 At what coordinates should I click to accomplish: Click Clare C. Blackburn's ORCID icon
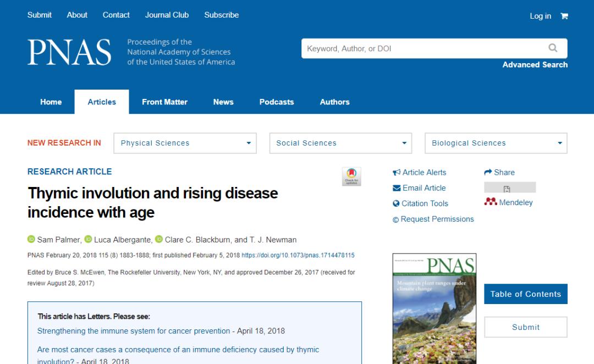point(159,239)
